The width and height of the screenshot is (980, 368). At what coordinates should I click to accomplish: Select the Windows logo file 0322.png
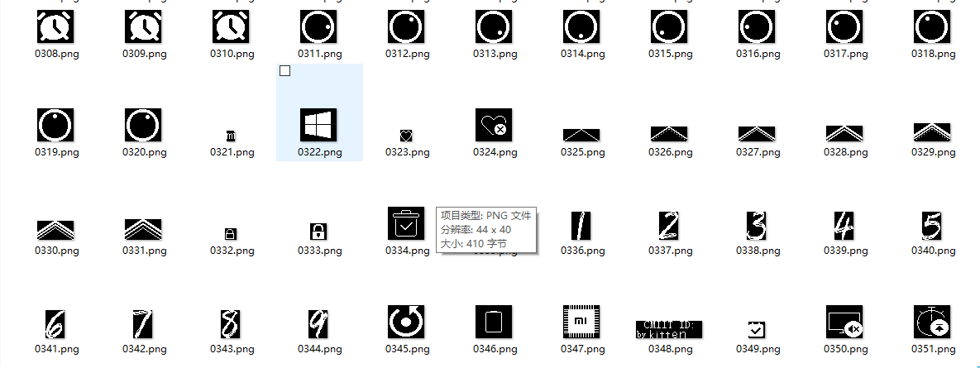pos(318,125)
